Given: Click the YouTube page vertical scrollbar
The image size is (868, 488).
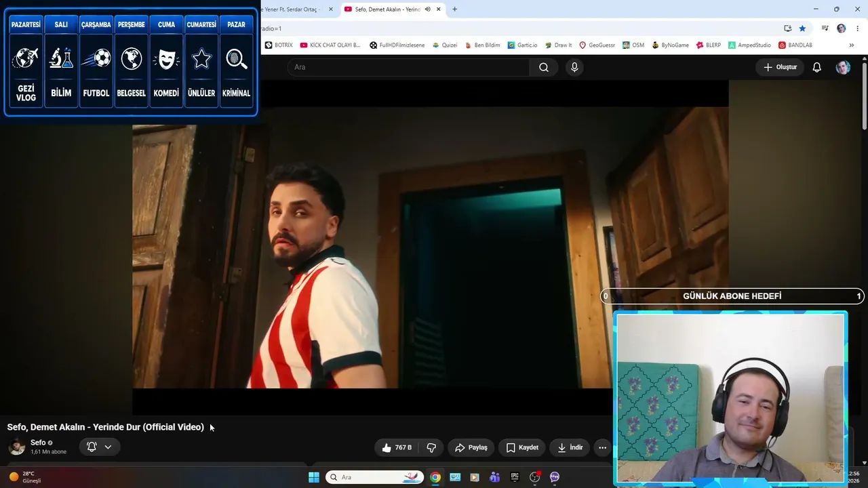Looking at the screenshot, I should tap(865, 95).
